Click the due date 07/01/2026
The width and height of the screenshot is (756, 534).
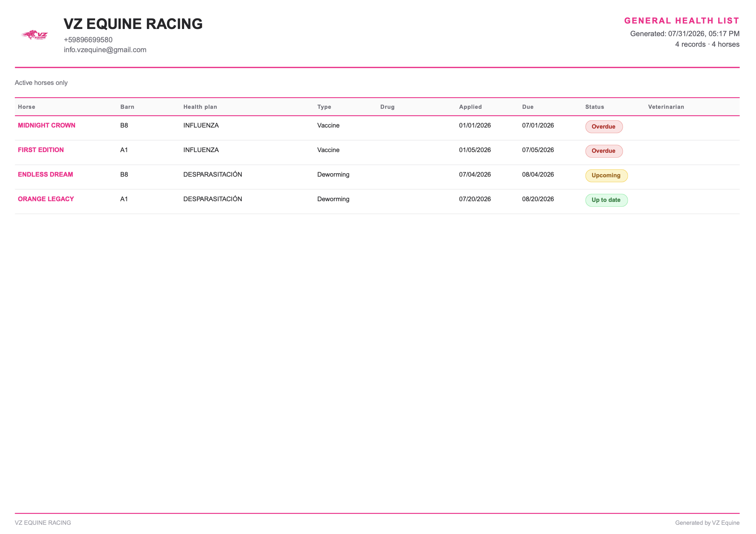coord(538,125)
